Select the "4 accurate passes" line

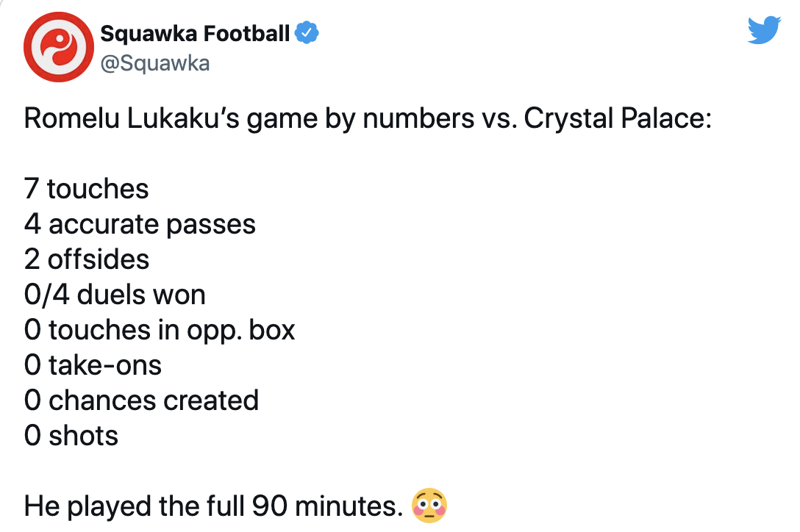[x=140, y=224]
